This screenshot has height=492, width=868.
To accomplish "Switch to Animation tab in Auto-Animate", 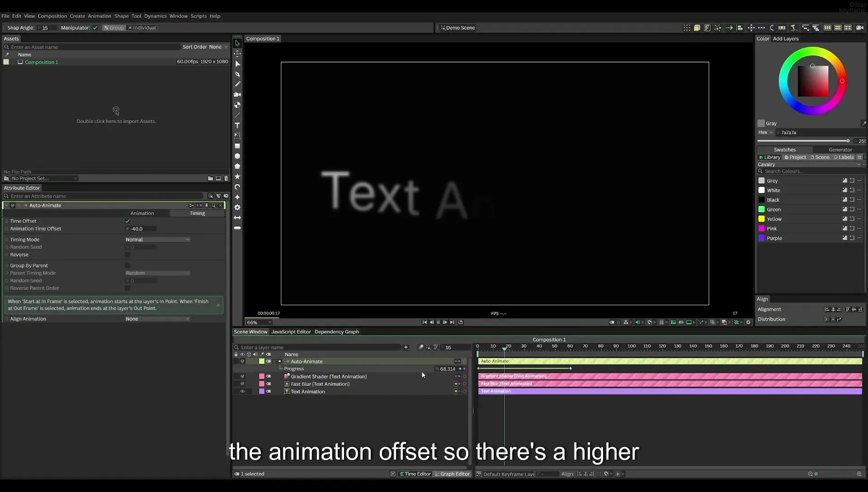I will pyautogui.click(x=142, y=213).
